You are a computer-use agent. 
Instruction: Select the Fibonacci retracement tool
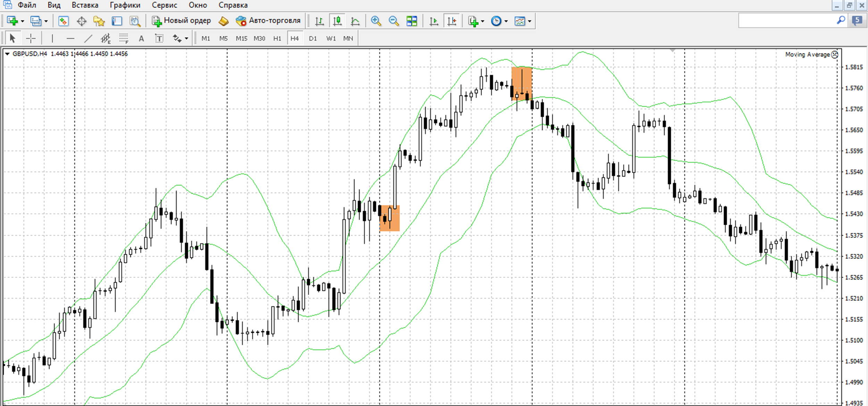coord(124,38)
